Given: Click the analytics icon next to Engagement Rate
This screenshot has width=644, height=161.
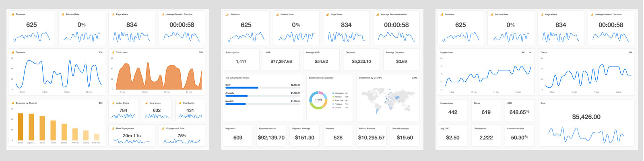Looking at the screenshot, I should coord(163,128).
